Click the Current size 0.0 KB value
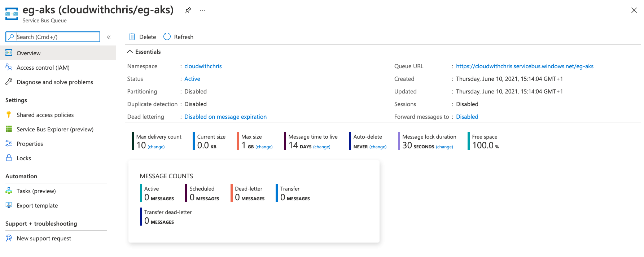The width and height of the screenshot is (644, 257). [x=207, y=145]
